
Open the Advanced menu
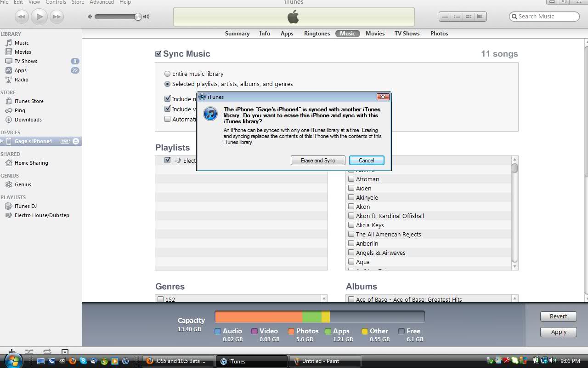102,2
